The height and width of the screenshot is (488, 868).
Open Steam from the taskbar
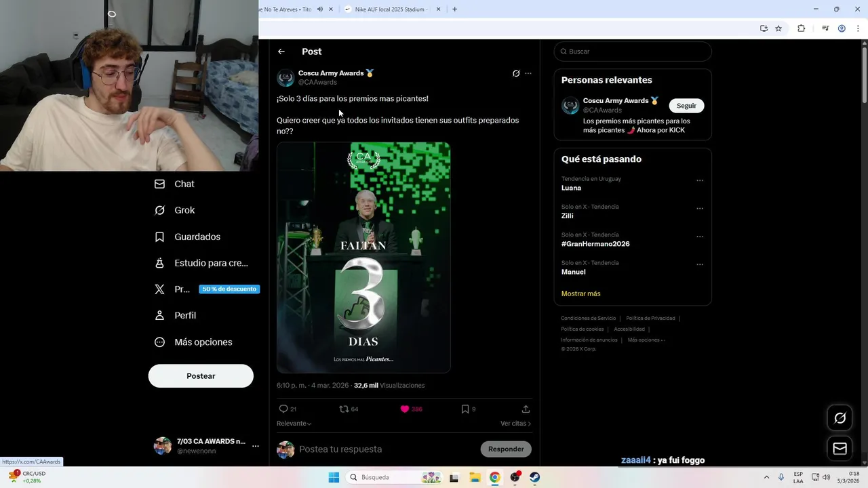(x=535, y=477)
